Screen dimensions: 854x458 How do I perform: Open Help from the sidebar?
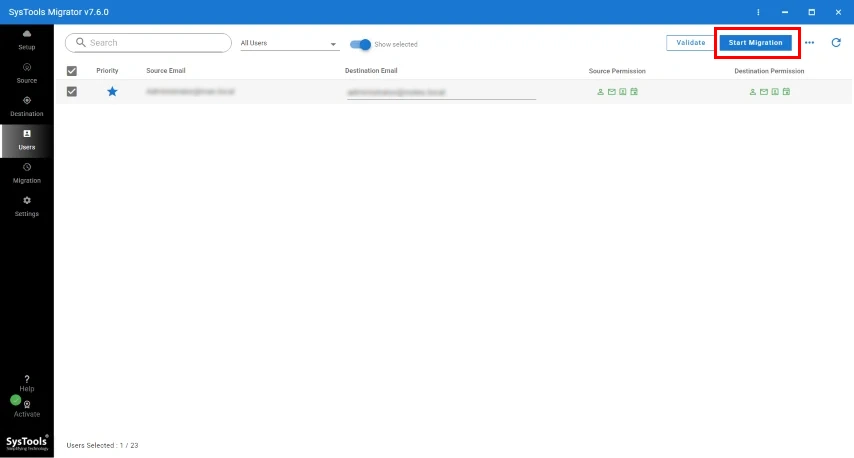27,384
